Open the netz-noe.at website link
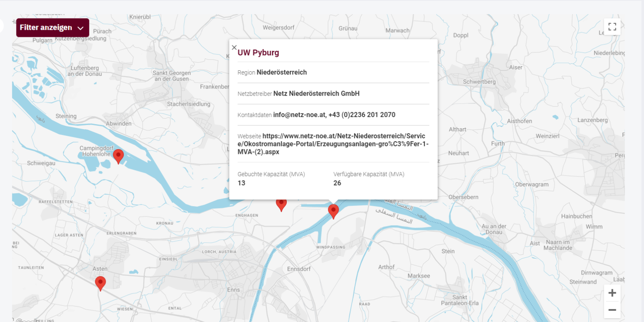 333,144
